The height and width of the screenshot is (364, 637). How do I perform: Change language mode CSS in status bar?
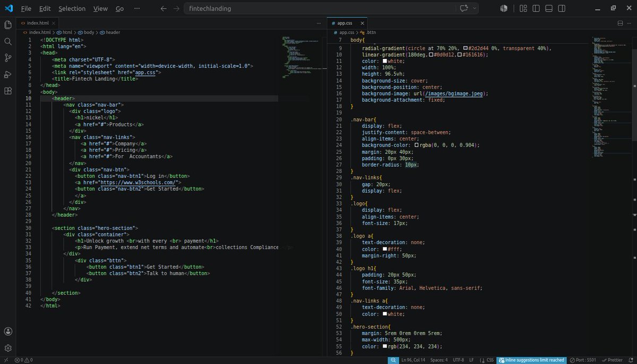(490, 360)
